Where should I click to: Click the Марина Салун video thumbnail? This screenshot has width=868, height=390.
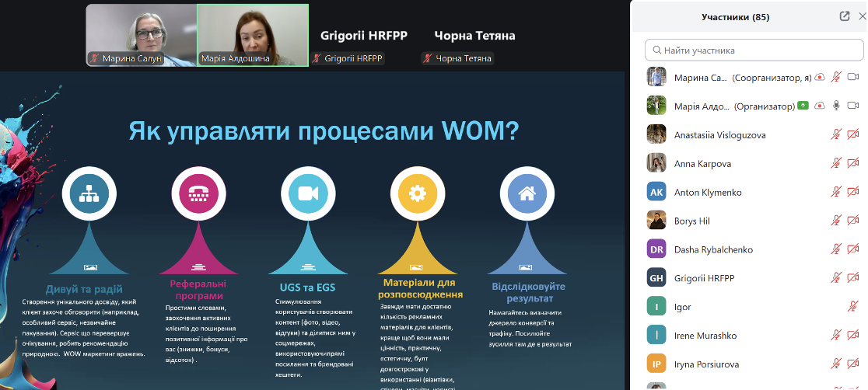(141, 35)
